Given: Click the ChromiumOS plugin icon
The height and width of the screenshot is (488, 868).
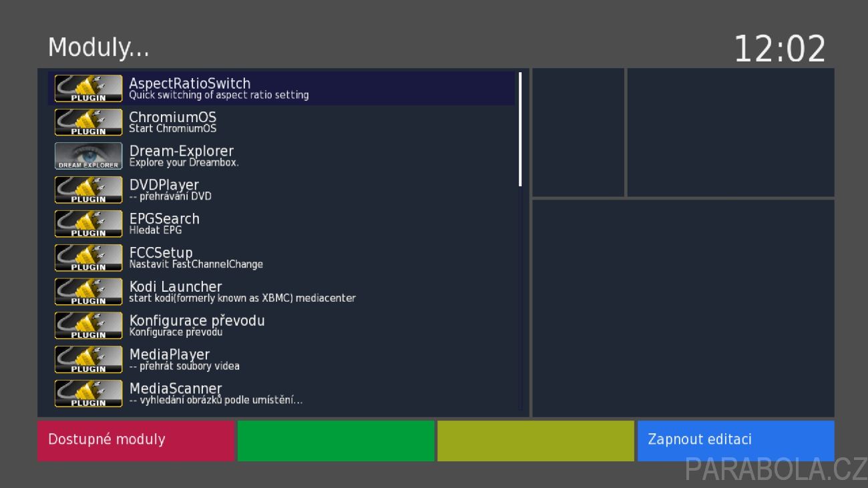Looking at the screenshot, I should (x=89, y=122).
